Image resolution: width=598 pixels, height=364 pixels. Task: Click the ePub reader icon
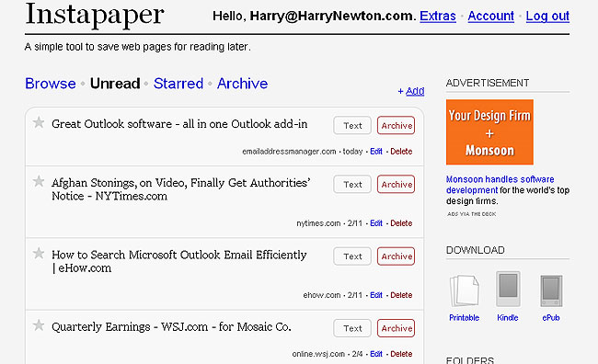[x=551, y=290]
